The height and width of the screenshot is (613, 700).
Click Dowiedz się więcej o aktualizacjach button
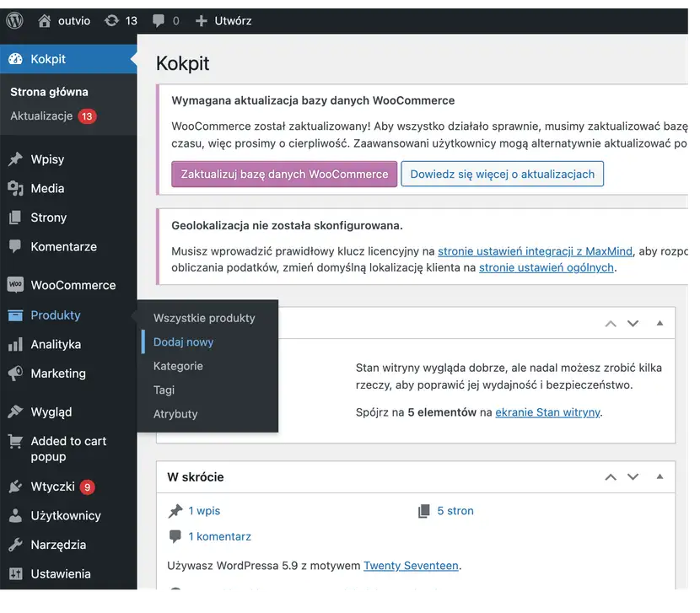click(x=503, y=175)
